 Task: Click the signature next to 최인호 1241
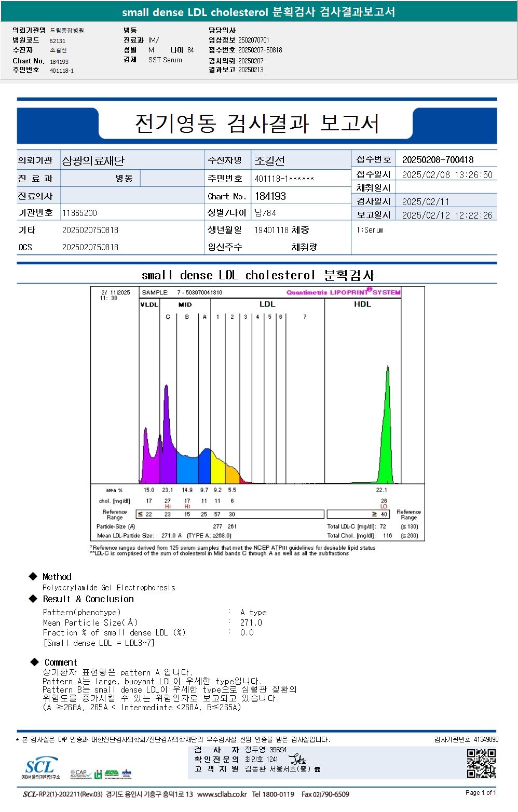click(x=297, y=760)
